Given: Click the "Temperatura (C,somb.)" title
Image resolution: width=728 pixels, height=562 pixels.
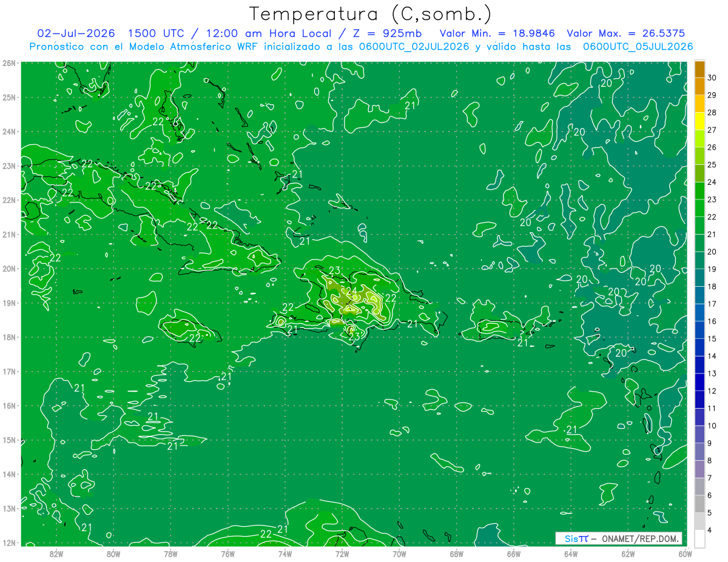Looking at the screenshot, I should click(371, 14).
